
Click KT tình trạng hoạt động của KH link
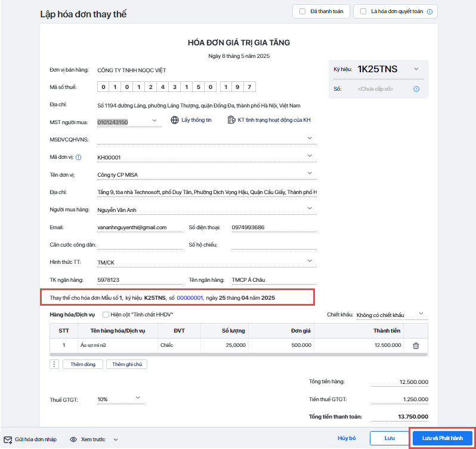click(274, 120)
